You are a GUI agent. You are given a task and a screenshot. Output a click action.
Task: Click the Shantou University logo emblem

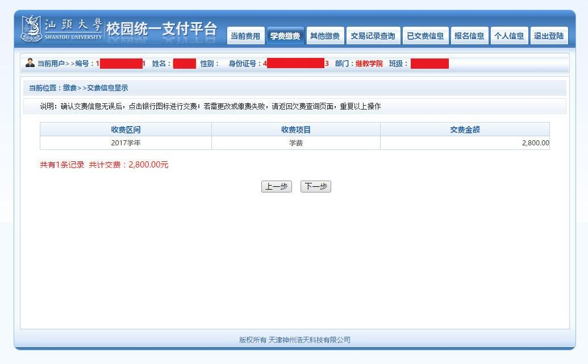coord(32,28)
